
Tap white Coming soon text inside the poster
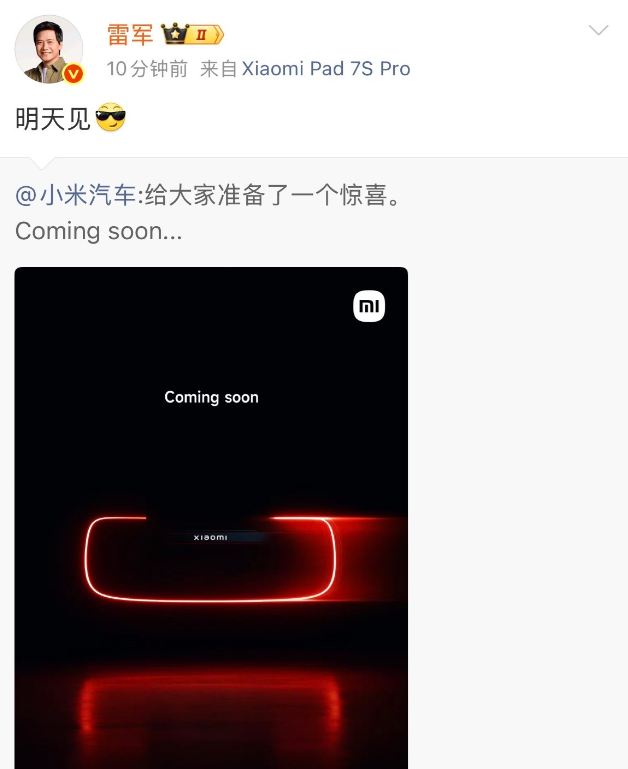pyautogui.click(x=211, y=397)
